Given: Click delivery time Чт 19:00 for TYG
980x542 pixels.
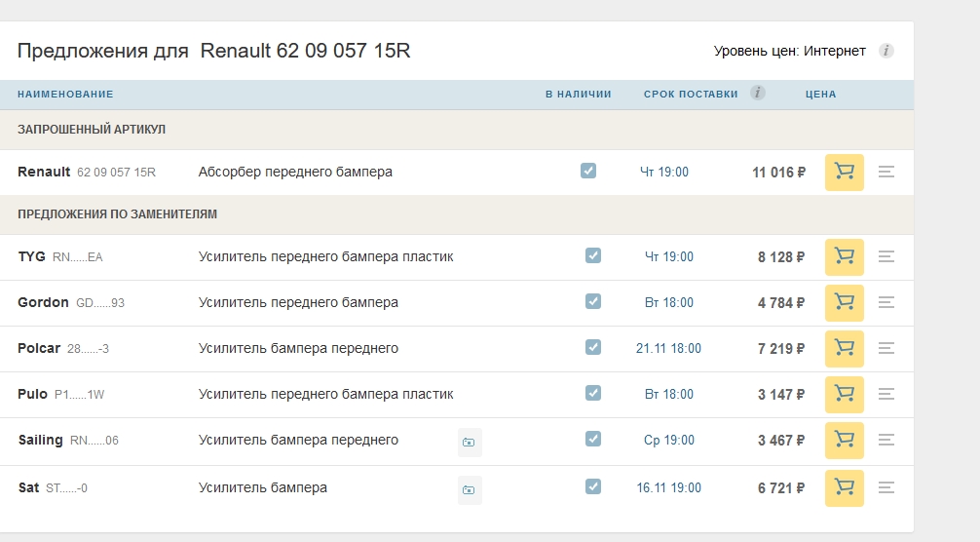Looking at the screenshot, I should click(x=668, y=257).
